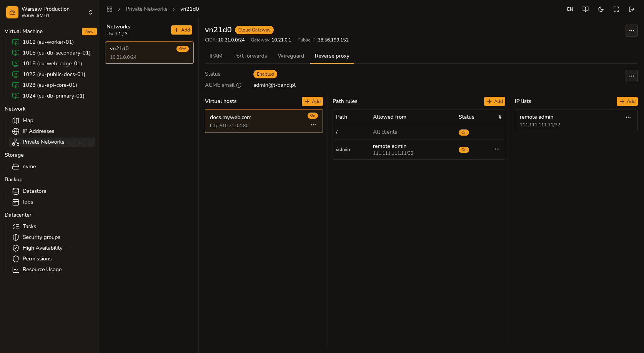Click the Map icon in sidebar
The width and height of the screenshot is (644, 353).
[x=16, y=121]
